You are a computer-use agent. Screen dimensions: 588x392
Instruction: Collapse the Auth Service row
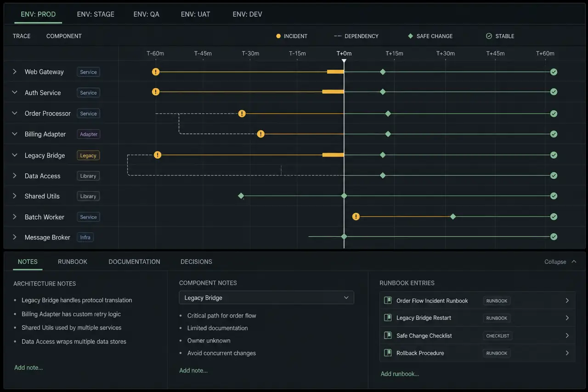(15, 92)
